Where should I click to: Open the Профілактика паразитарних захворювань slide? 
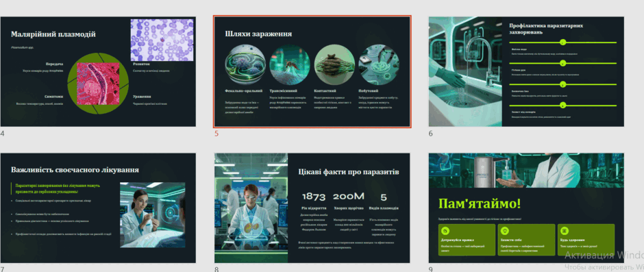(526, 71)
